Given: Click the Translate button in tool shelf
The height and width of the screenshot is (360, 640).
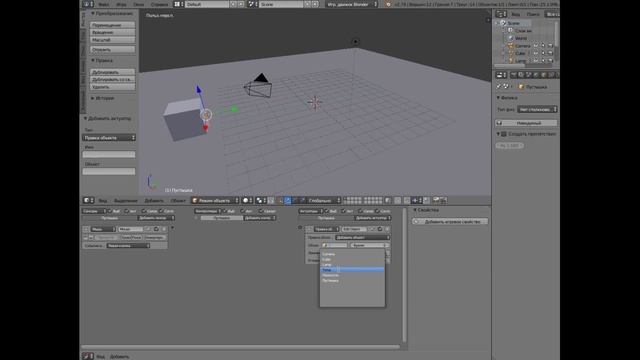Looking at the screenshot, I should 113,25.
